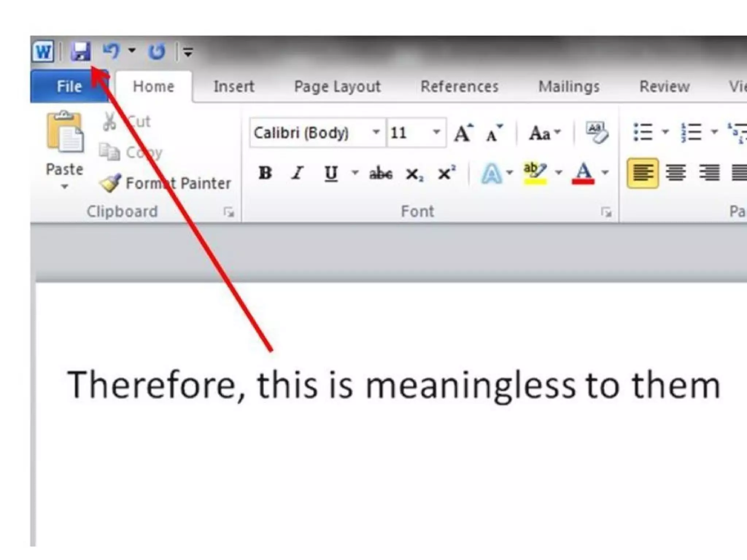The height and width of the screenshot is (560, 747).
Task: Toggle Italic formatting
Action: click(298, 173)
